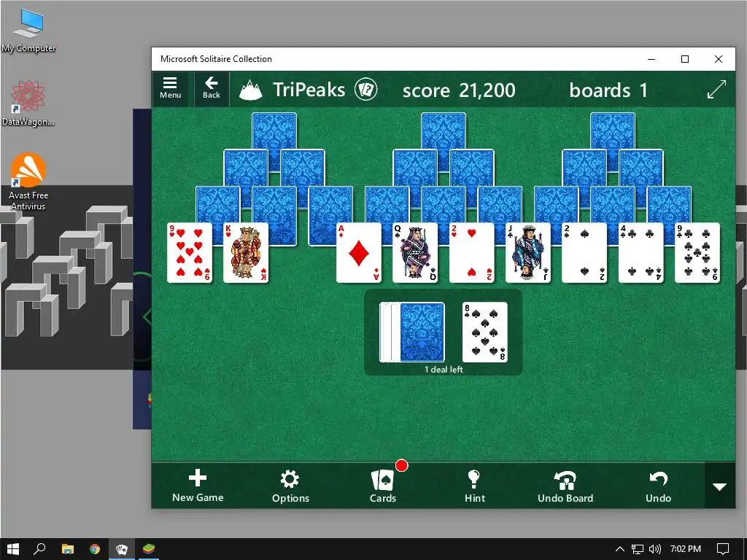This screenshot has width=747, height=560.
Task: Request a Hint via lightbulb
Action: tap(474, 486)
